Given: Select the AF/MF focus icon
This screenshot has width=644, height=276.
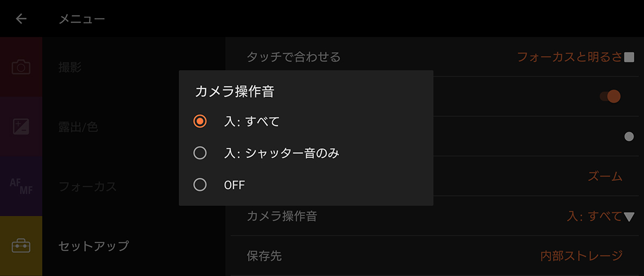Looking at the screenshot, I should point(21,186).
